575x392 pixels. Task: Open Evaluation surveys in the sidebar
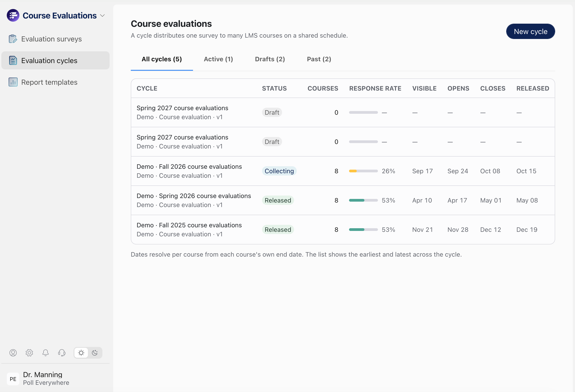55,39
